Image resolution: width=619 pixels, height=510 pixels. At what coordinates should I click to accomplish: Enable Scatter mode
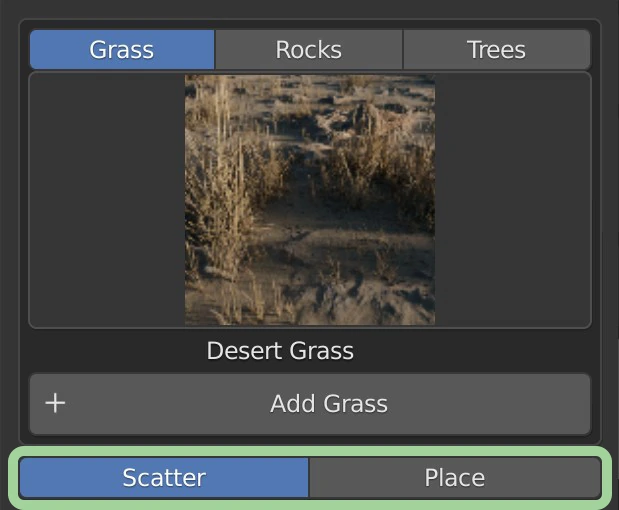point(164,478)
